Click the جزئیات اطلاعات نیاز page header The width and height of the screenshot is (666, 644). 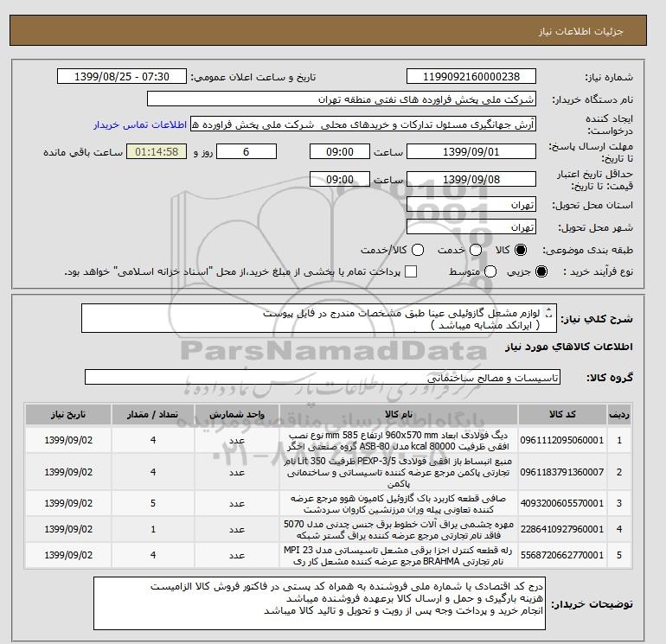pyautogui.click(x=580, y=31)
